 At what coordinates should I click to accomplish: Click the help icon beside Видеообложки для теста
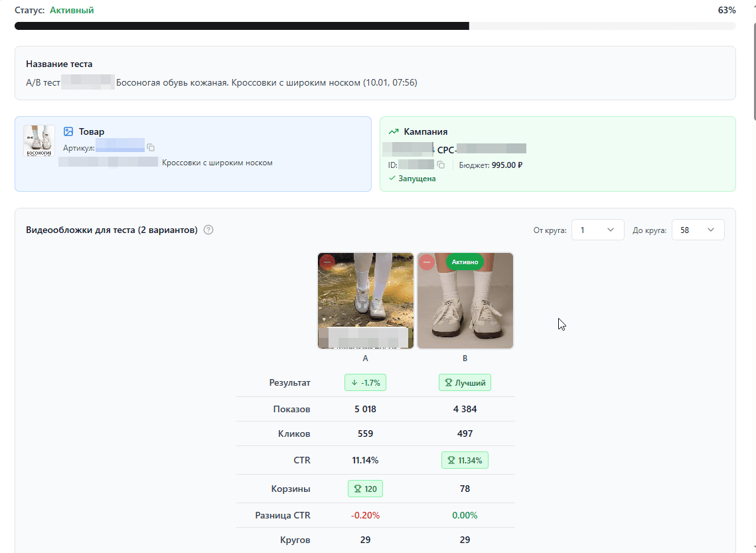point(208,230)
